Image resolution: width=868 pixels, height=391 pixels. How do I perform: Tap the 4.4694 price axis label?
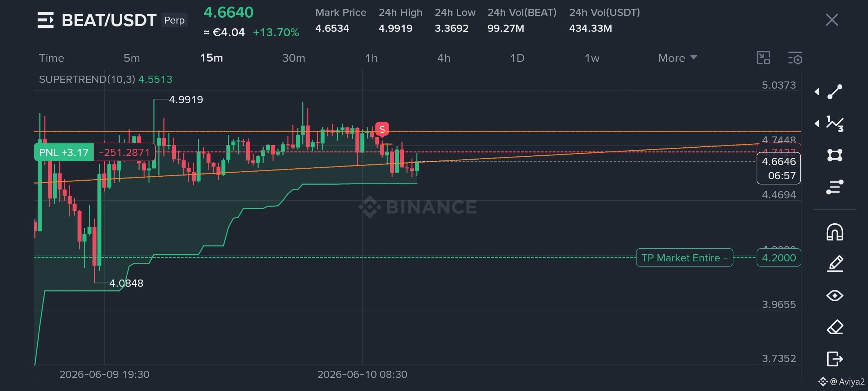pos(779,195)
